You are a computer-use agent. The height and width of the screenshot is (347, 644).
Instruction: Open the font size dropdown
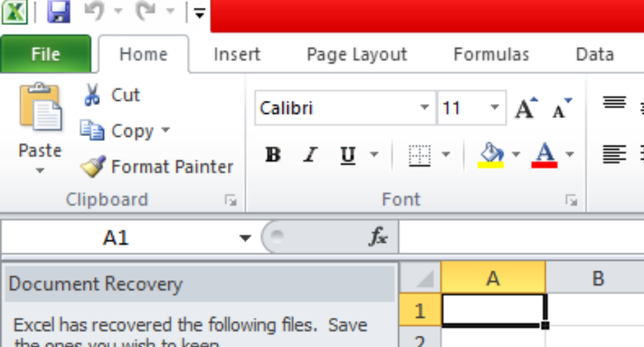(x=494, y=108)
